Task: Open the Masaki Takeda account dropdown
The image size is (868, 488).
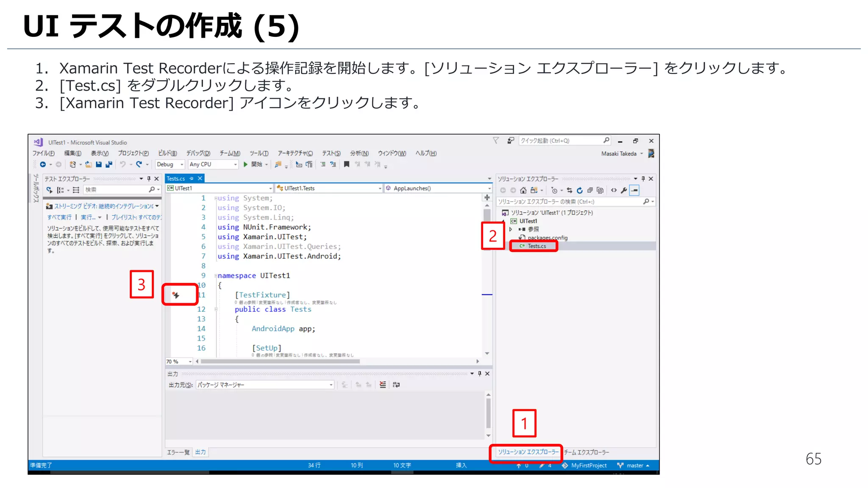Action: [x=622, y=154]
